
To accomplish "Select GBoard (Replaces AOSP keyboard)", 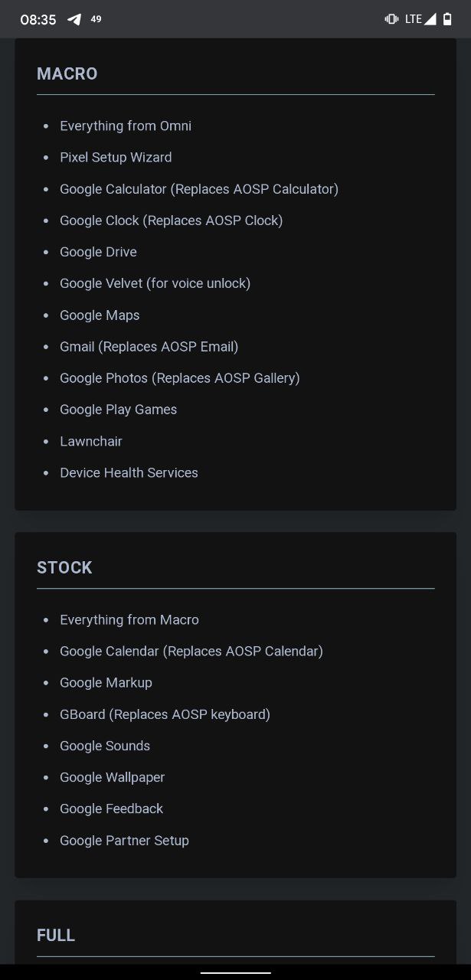I will [165, 714].
